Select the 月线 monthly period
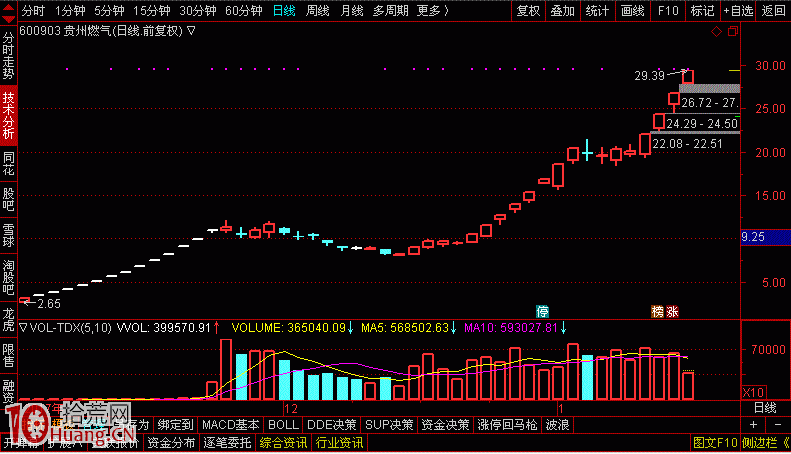791x454 pixels. click(x=352, y=11)
